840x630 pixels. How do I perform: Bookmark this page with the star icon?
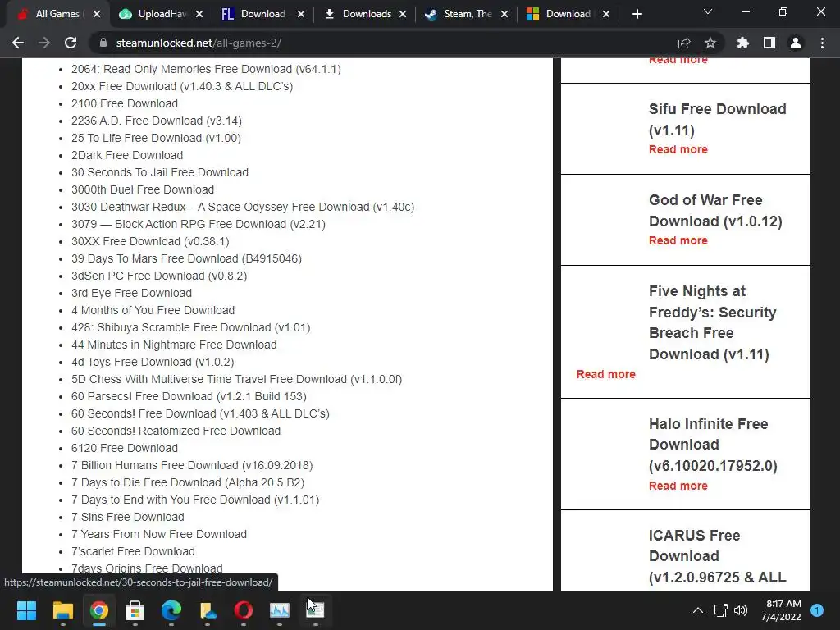tap(710, 43)
